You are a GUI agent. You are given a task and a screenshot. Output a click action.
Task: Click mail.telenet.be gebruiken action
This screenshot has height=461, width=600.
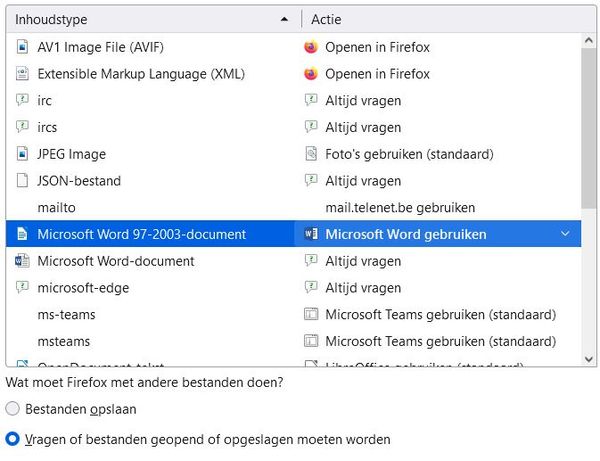pos(400,207)
